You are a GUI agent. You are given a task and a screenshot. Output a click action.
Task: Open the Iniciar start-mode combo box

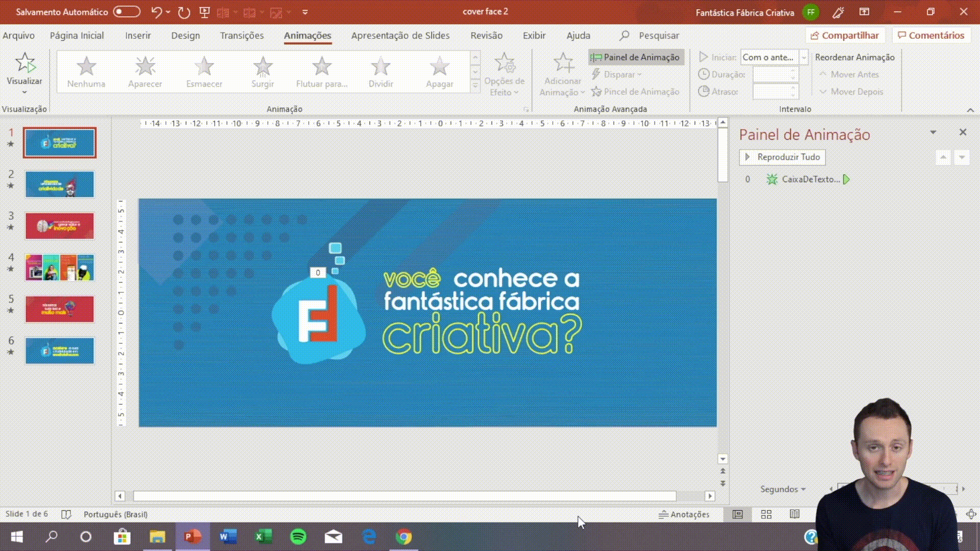coord(774,57)
